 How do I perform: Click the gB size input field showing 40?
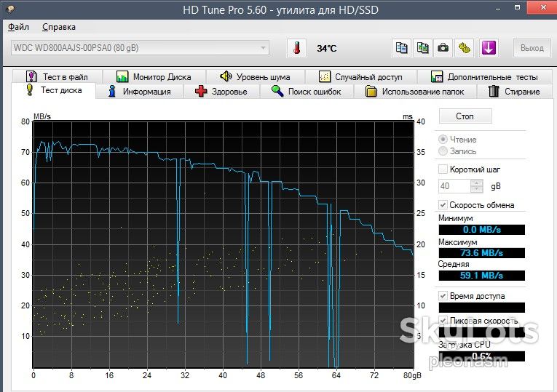(x=455, y=186)
